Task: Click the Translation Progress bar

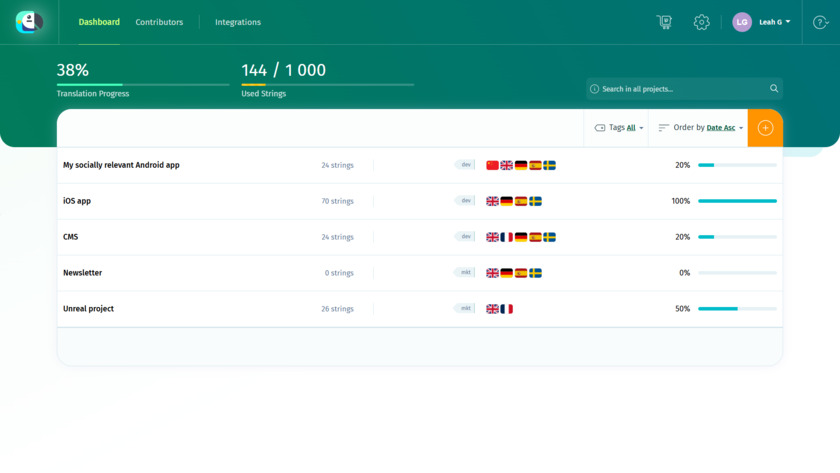Action: point(143,85)
